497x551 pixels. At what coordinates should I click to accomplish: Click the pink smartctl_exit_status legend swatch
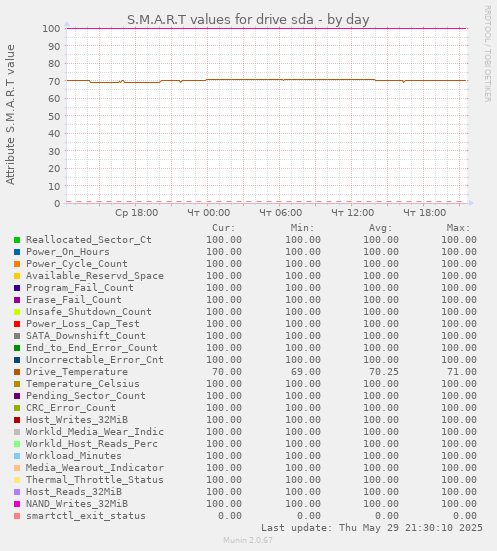click(17, 516)
